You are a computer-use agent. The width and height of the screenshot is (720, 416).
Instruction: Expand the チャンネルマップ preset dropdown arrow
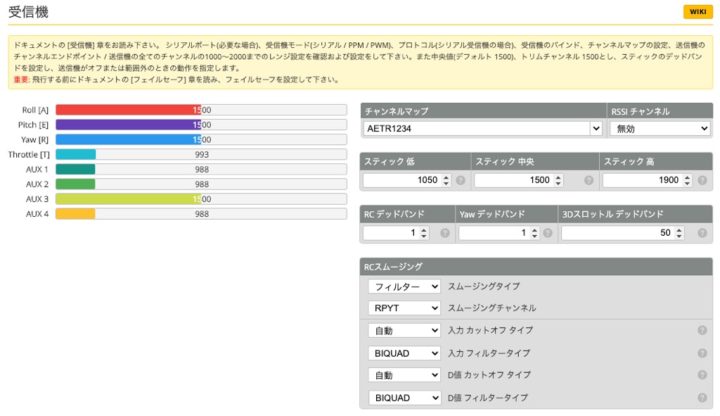tap(596, 129)
